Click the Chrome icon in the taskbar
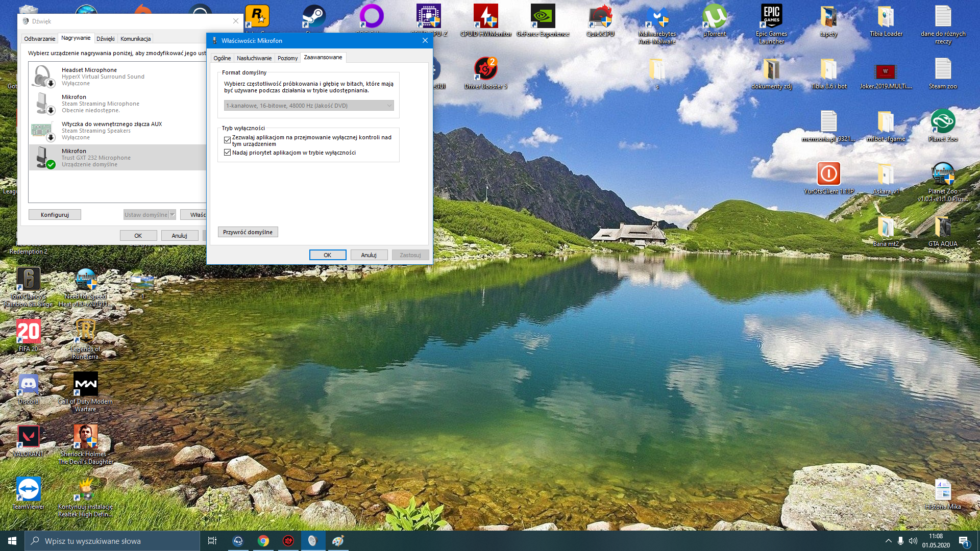Image resolution: width=980 pixels, height=551 pixels. (263, 541)
